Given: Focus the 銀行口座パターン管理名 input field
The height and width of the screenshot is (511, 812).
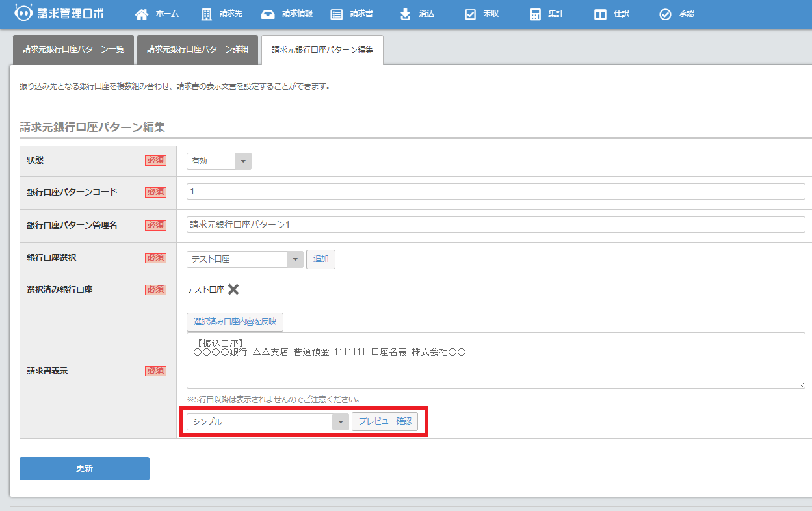Looking at the screenshot, I should 496,224.
